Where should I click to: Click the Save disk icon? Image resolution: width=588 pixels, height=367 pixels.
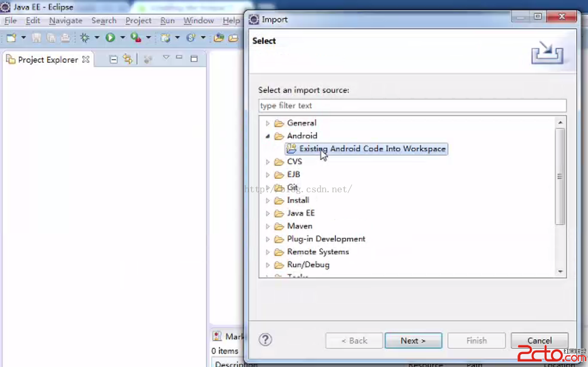[x=37, y=38]
